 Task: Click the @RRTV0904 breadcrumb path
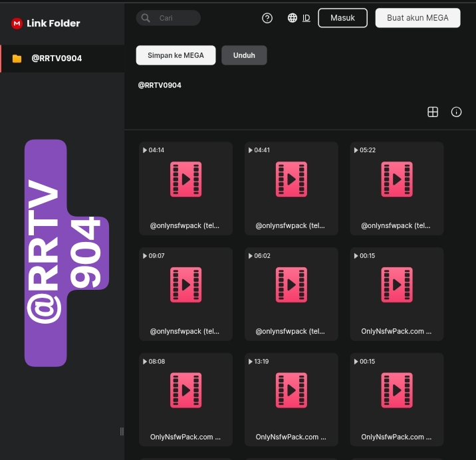pyautogui.click(x=160, y=85)
